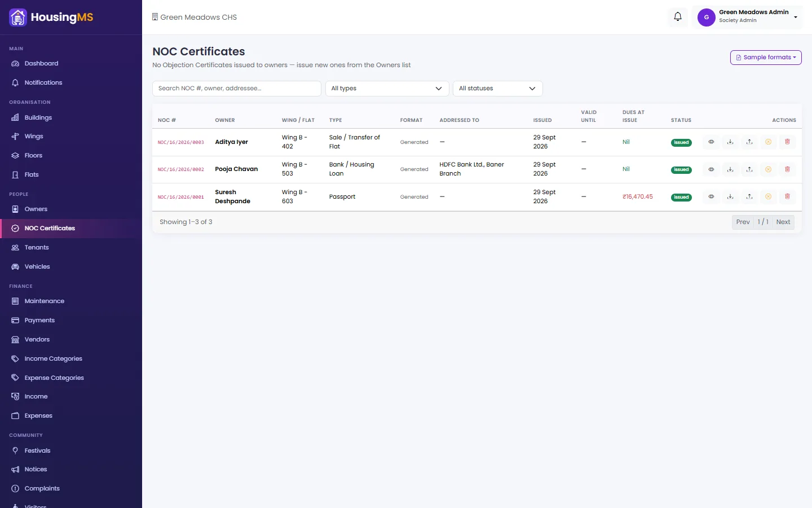Click Issued status badge for Pooja Chavan
This screenshot has height=508, width=812.
point(681,169)
